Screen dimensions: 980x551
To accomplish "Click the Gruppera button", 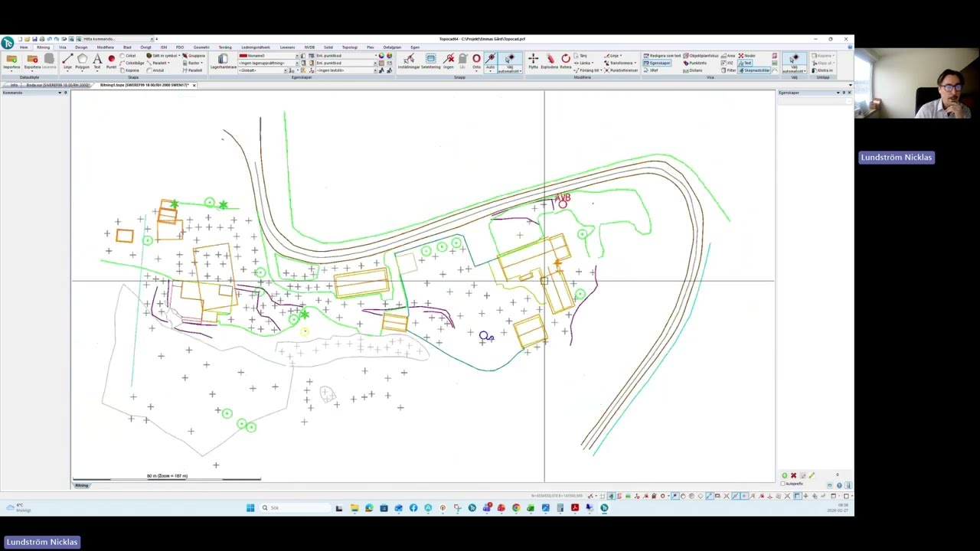I will [194, 56].
